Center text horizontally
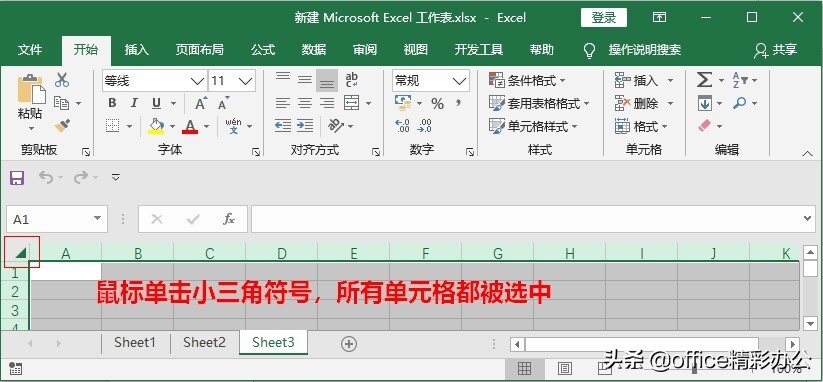Screen dimensions: 823x382 (x=305, y=103)
